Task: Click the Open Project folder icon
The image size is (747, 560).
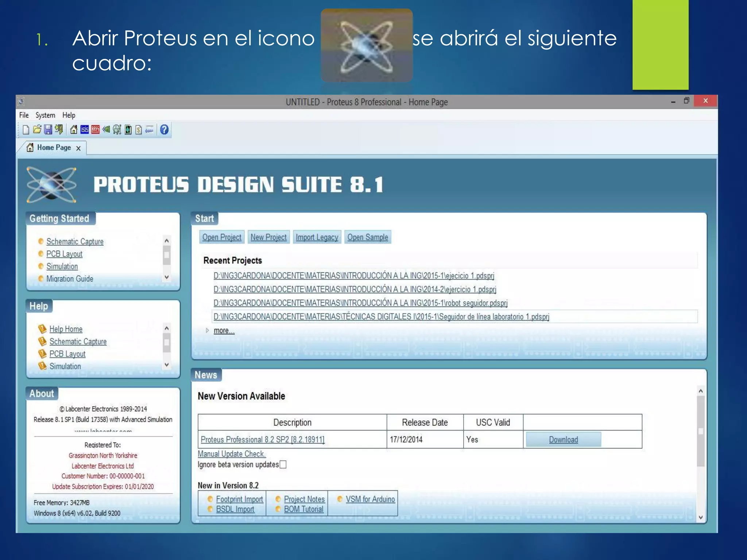Action: click(37, 130)
